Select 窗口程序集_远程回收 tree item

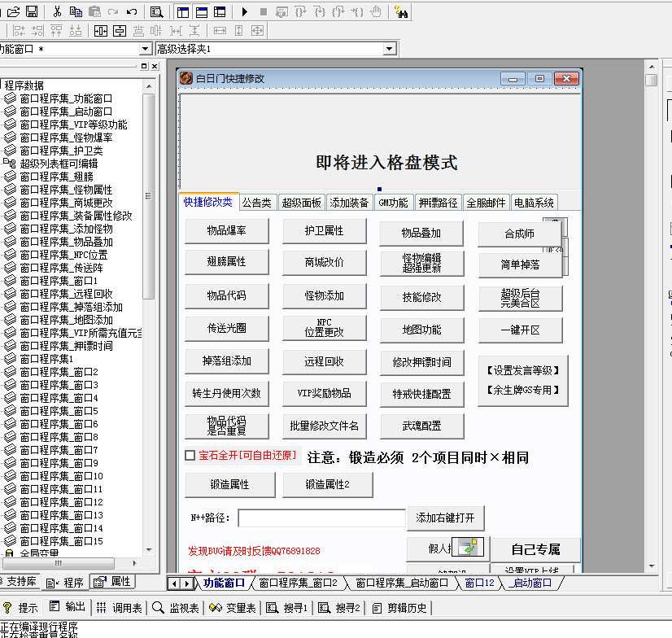click(66, 294)
